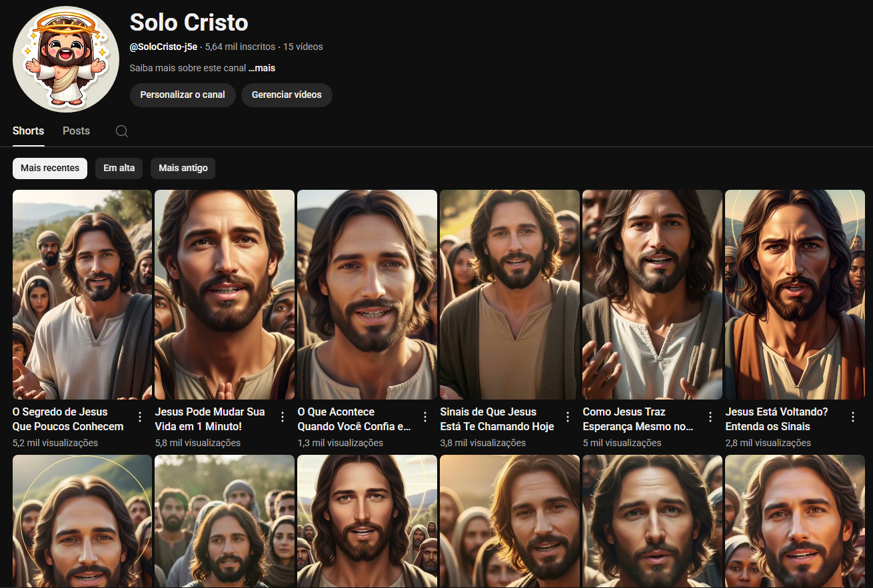Click the "Solo Cristo" channel title
Viewport: 873px width, 588px height.
point(189,23)
